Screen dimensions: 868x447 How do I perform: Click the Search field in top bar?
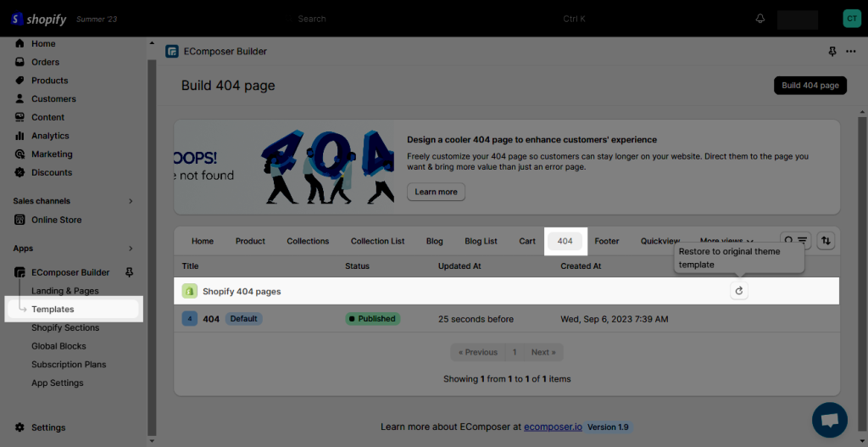[x=437, y=19]
